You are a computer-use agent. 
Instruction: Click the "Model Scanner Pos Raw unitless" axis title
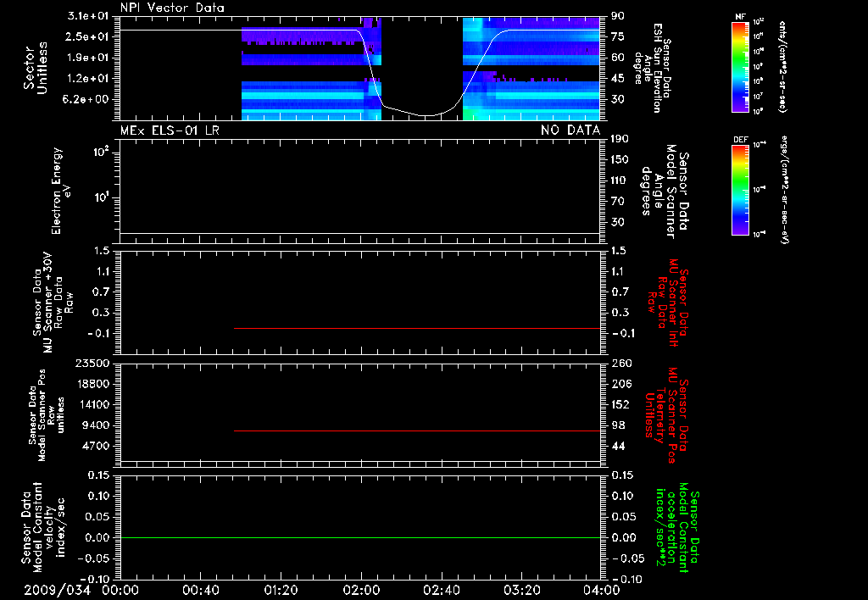pos(47,414)
